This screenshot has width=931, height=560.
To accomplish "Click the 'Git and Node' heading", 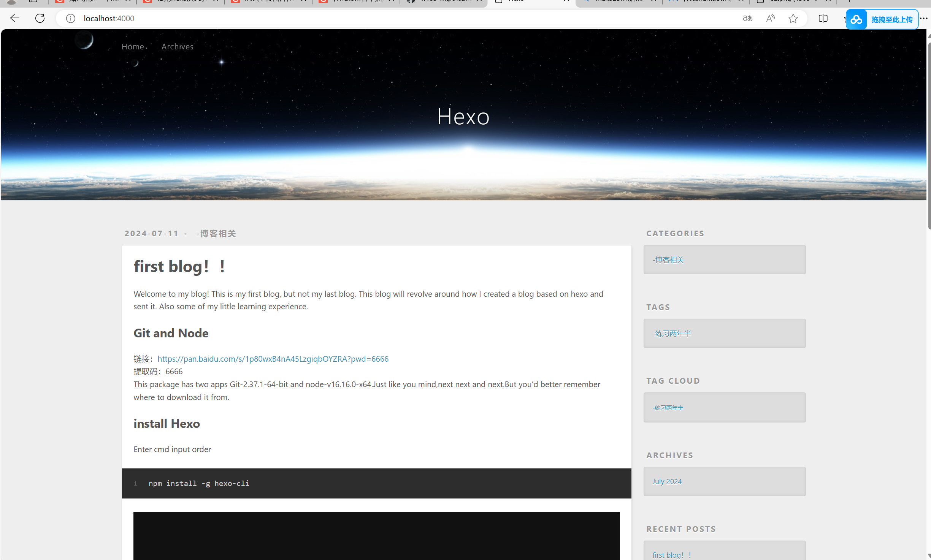I will tap(171, 333).
